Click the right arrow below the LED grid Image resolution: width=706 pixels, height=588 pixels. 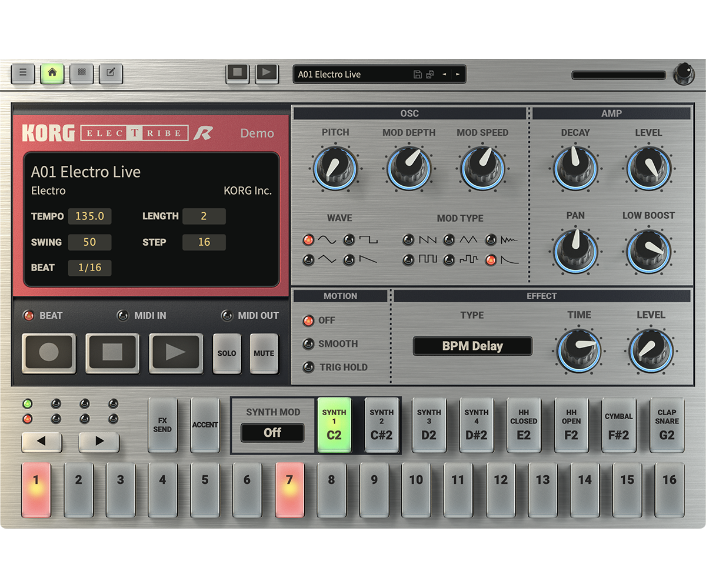coord(99,442)
